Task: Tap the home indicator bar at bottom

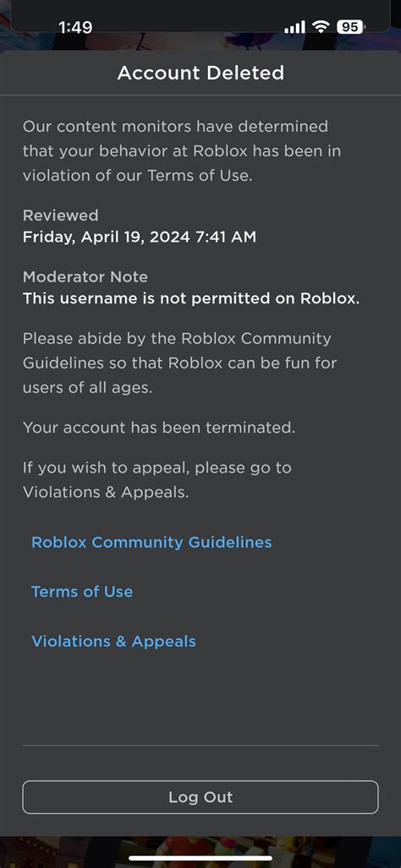Action: (x=200, y=858)
